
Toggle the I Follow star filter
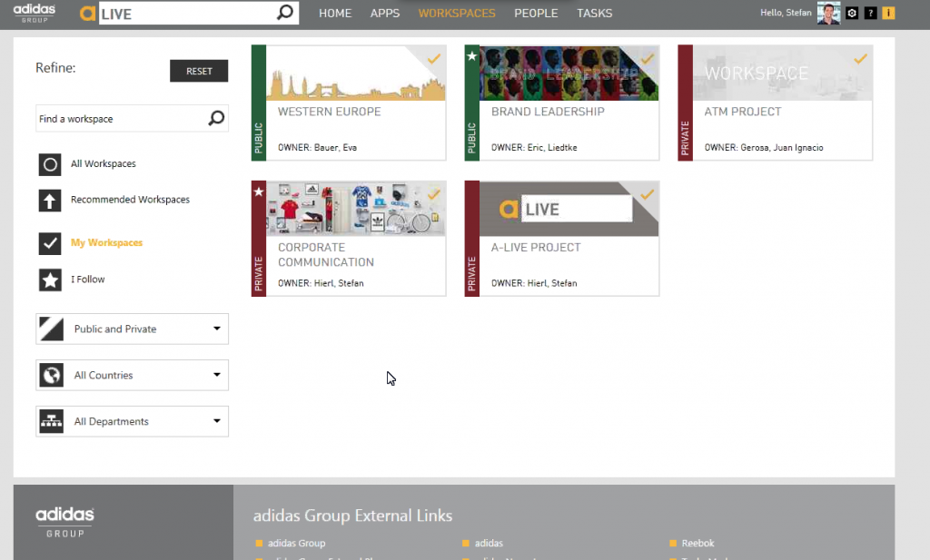pyautogui.click(x=50, y=280)
